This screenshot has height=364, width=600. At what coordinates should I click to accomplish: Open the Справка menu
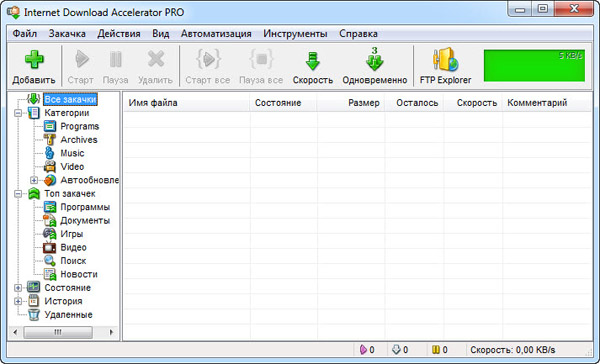point(359,34)
